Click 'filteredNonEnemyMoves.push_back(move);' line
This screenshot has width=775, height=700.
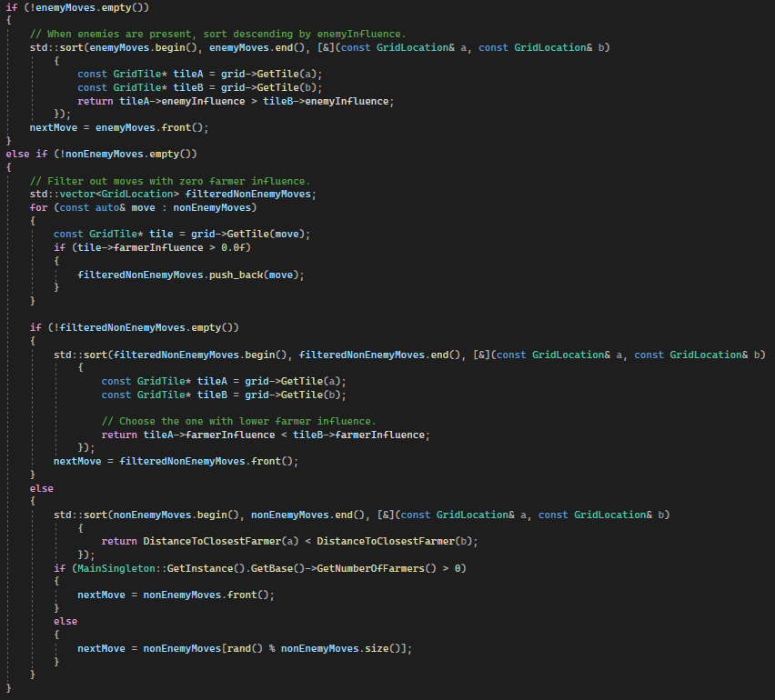191,275
